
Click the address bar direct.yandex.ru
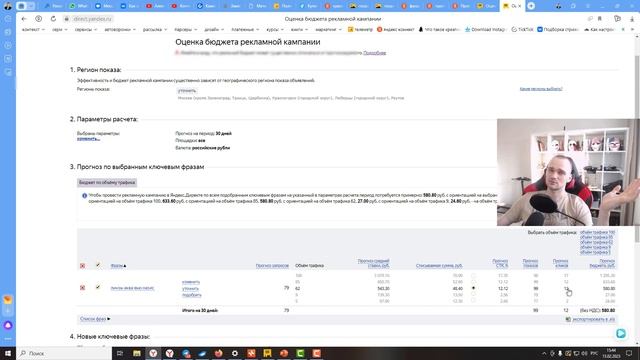[93, 19]
